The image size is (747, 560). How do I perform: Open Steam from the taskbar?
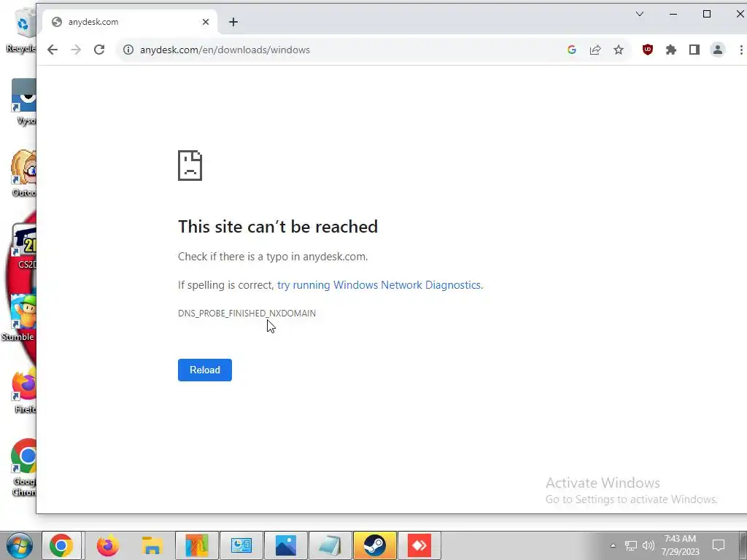375,545
